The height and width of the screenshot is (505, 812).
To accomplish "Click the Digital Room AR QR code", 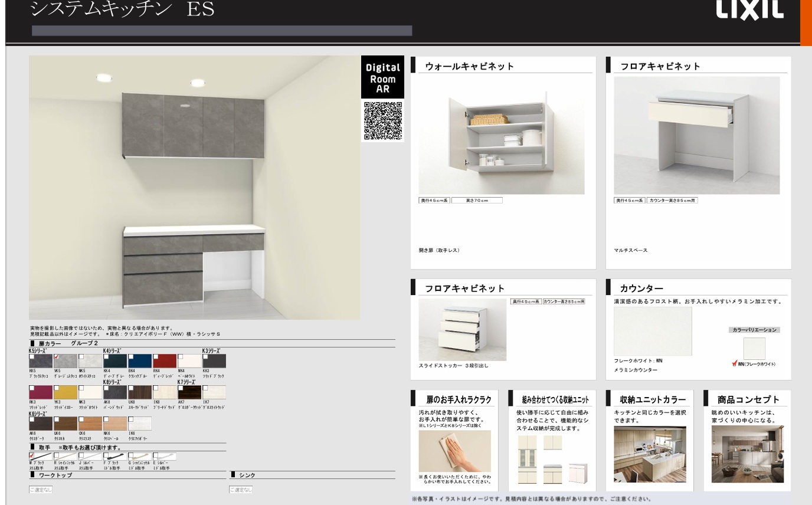I will click(382, 120).
